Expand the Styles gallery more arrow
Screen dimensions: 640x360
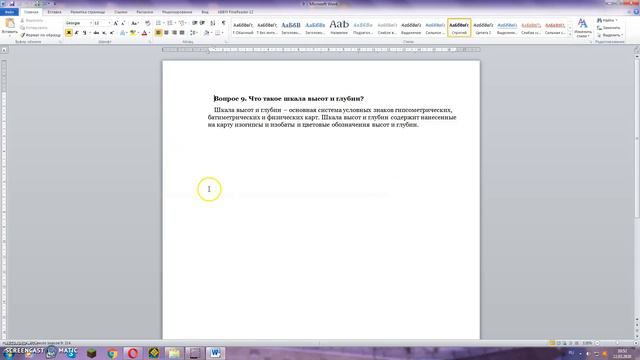(570, 35)
